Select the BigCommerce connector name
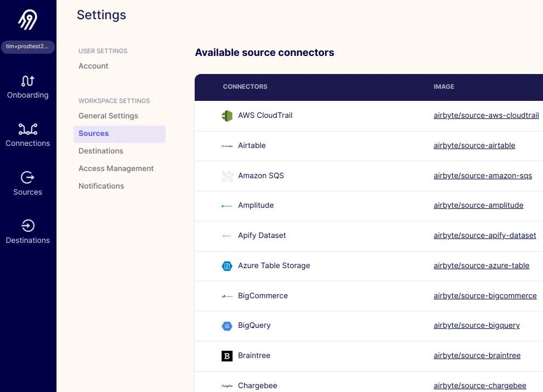 (263, 296)
